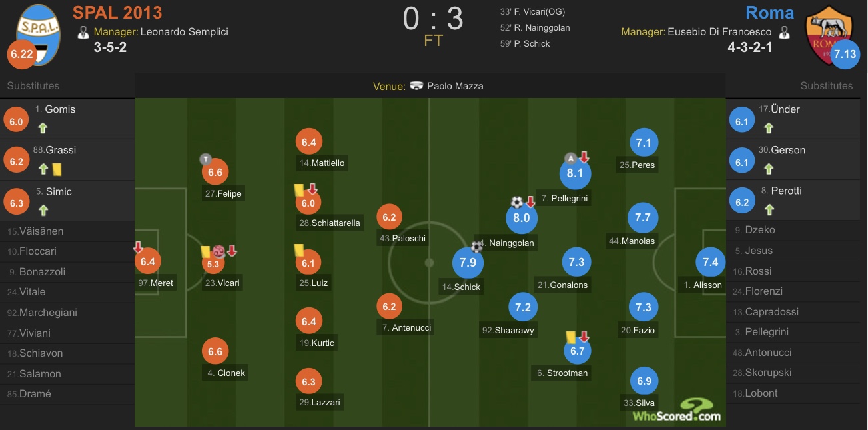This screenshot has height=430, width=868.
Task: Click Meret's 6.4 rating circle
Action: (147, 262)
